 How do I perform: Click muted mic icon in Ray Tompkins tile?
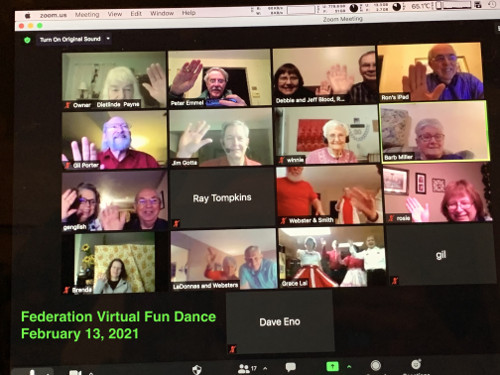click(176, 224)
